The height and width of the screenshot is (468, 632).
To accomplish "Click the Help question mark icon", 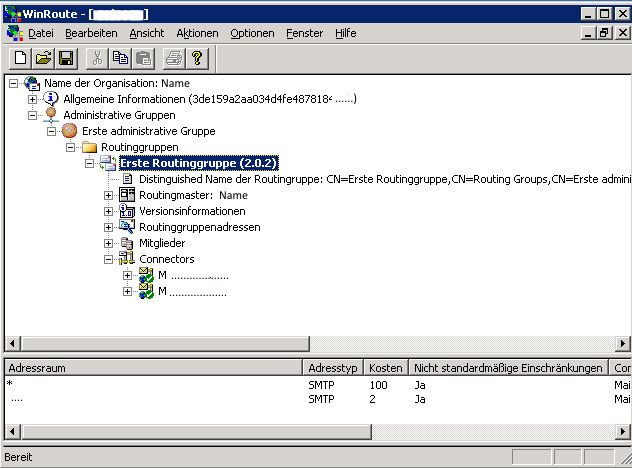I will [x=197, y=58].
